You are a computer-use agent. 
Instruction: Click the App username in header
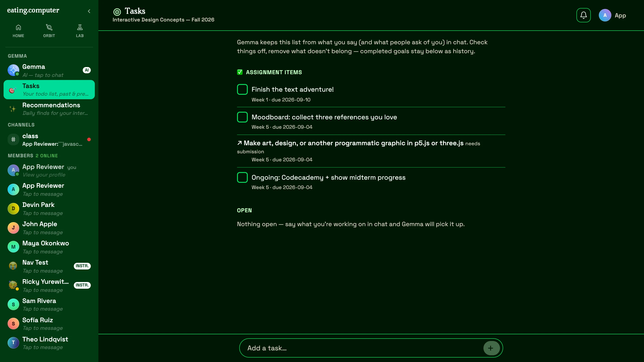(620, 15)
